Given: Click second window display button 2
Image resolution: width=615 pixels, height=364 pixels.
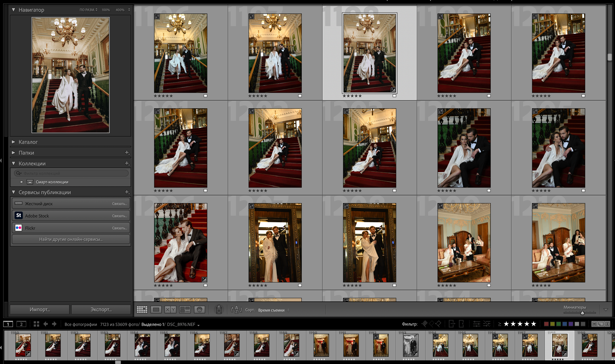Looking at the screenshot, I should 21,324.
